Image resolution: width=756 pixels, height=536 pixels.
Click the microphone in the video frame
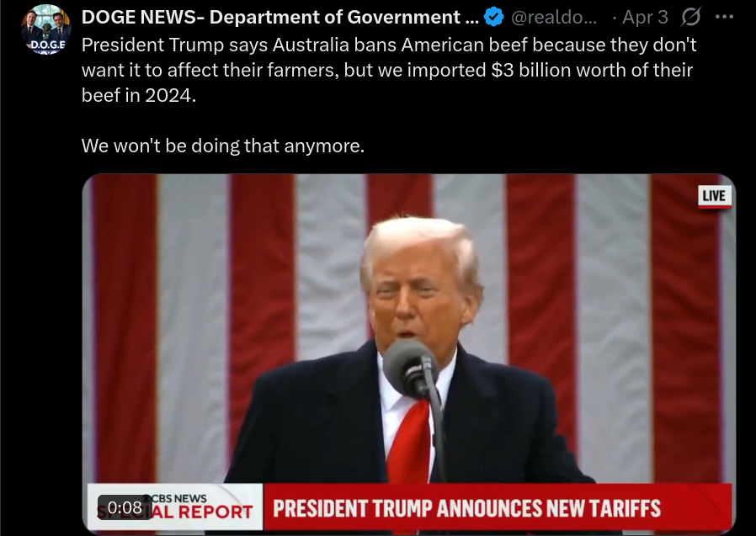click(x=411, y=368)
